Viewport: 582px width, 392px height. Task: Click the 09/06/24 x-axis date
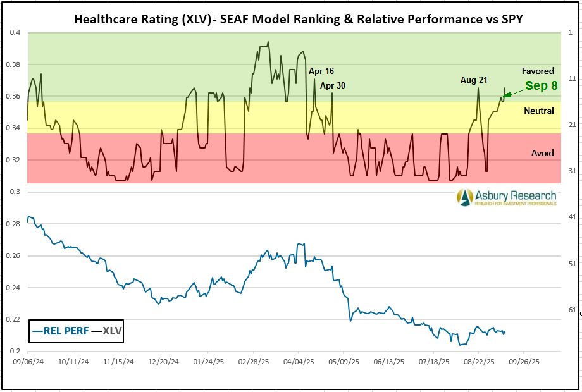(27, 362)
